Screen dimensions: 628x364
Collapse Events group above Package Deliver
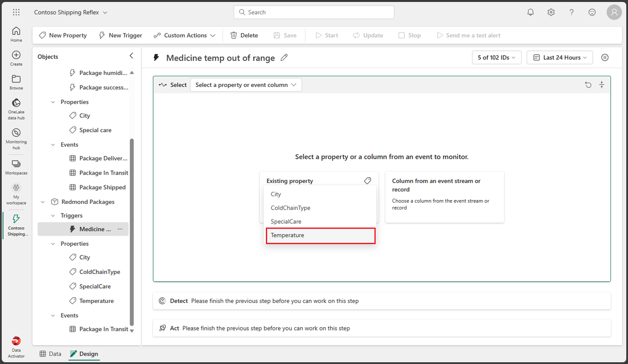[x=53, y=144]
